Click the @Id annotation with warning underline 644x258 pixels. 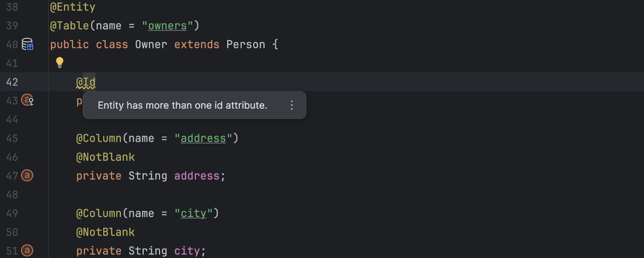click(x=86, y=82)
